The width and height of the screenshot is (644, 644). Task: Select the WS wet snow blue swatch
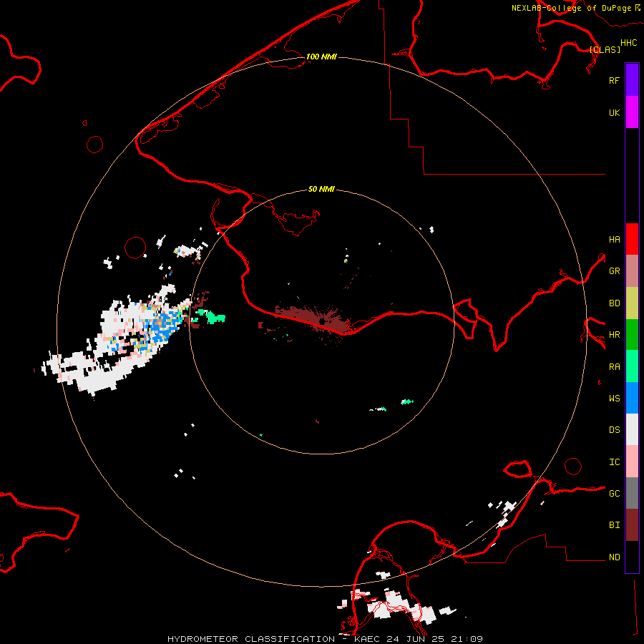(632, 398)
